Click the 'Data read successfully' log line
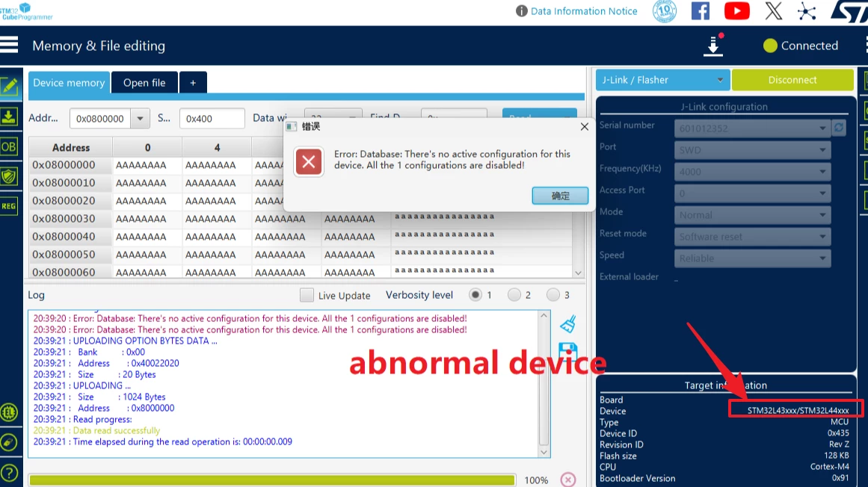 point(96,430)
